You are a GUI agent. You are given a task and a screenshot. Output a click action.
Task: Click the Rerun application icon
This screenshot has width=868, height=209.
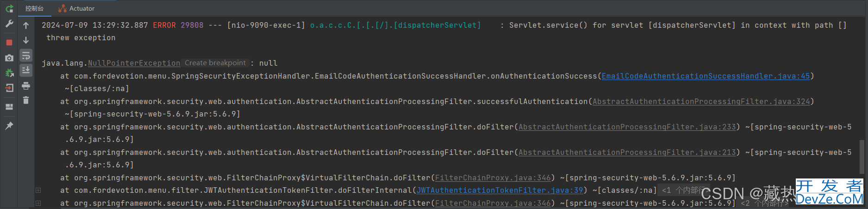coord(9,8)
